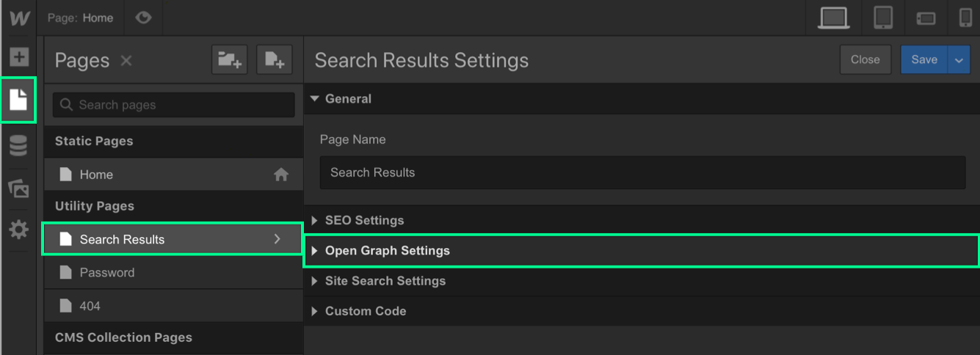Screen dimensions: 980x355
Task: Open the Pages panel icon
Action: point(18,100)
